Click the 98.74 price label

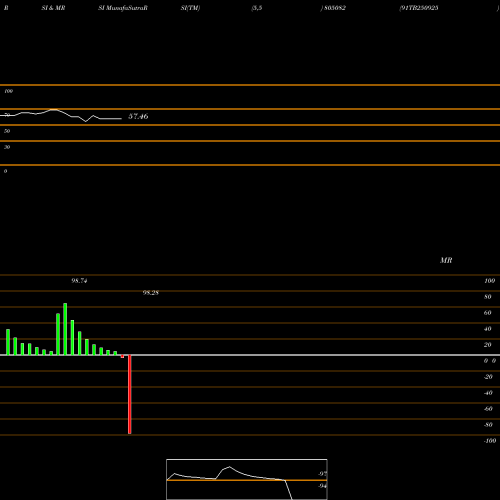pos(79,281)
